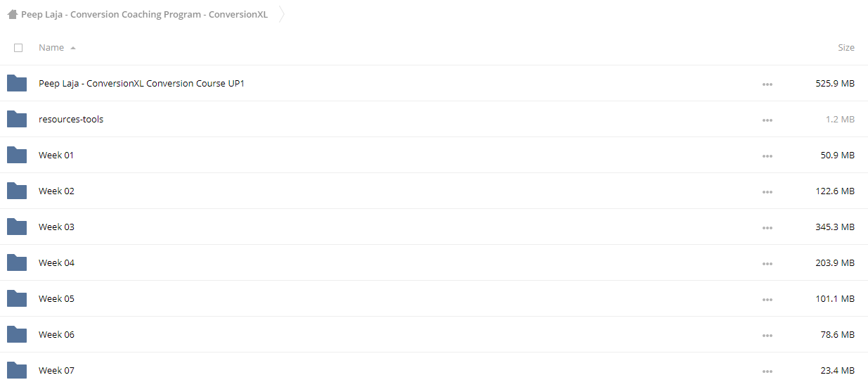This screenshot has width=868, height=387.
Task: Click the Week 04 folder icon
Action: [x=17, y=262]
